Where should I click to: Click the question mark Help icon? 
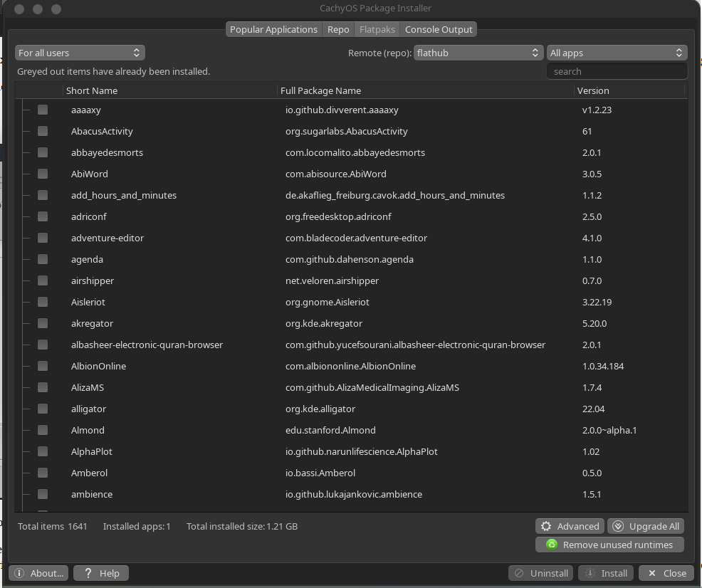coord(88,573)
